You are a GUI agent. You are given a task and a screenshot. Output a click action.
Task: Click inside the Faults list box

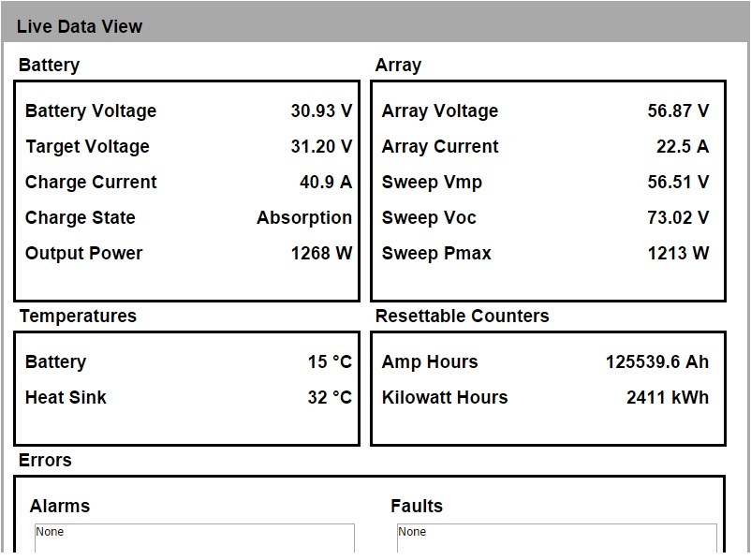(557, 538)
